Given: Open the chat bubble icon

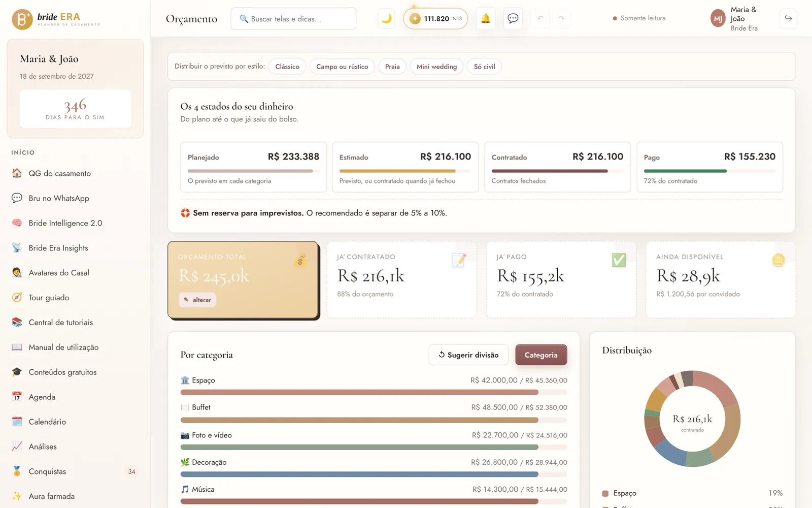Looking at the screenshot, I should 513,19.
